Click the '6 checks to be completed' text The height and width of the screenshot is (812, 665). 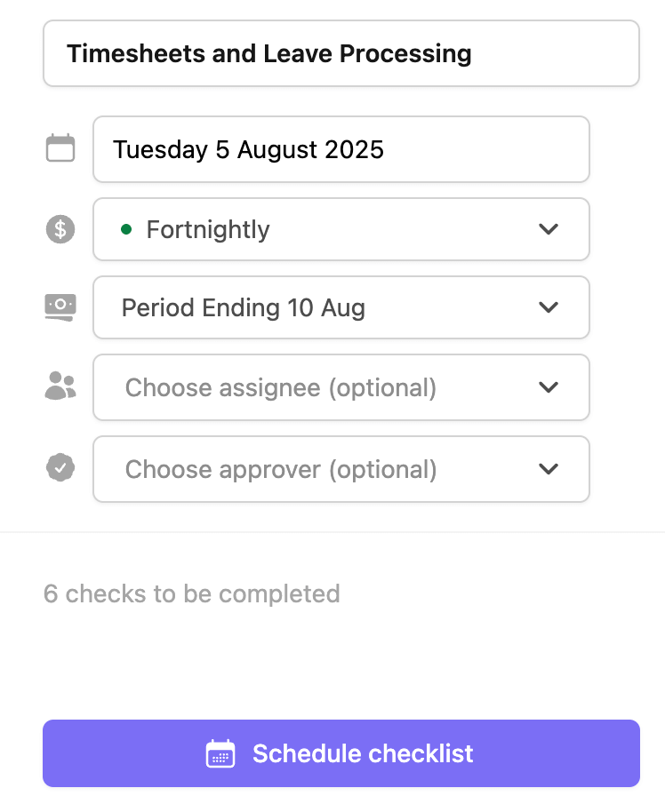click(192, 593)
